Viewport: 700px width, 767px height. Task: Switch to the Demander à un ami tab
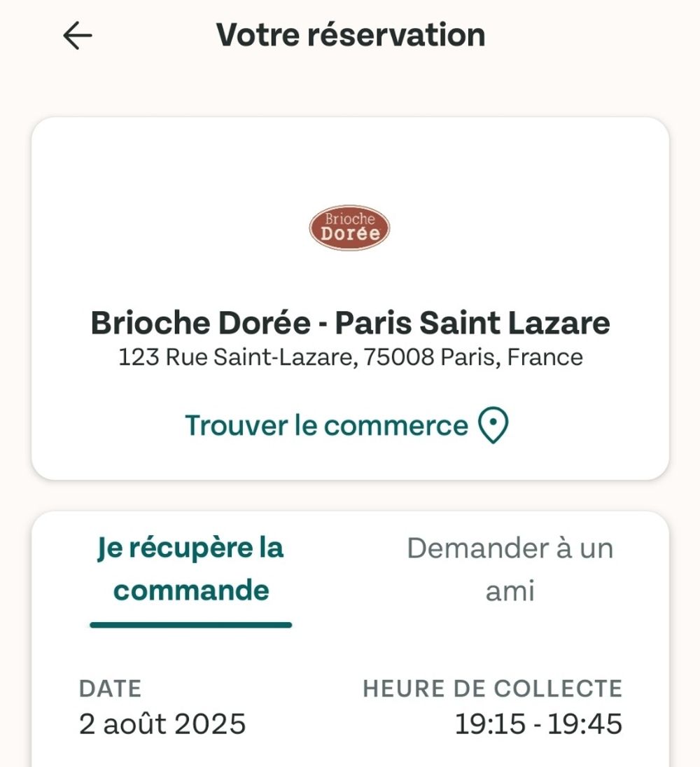coord(510,569)
